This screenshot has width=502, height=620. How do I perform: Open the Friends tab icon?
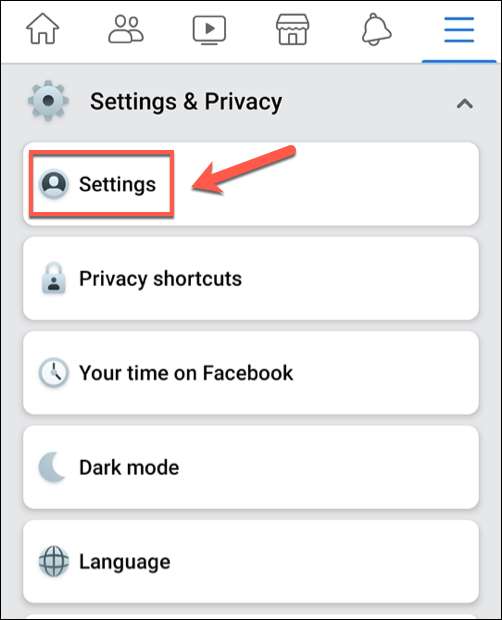coord(126,29)
